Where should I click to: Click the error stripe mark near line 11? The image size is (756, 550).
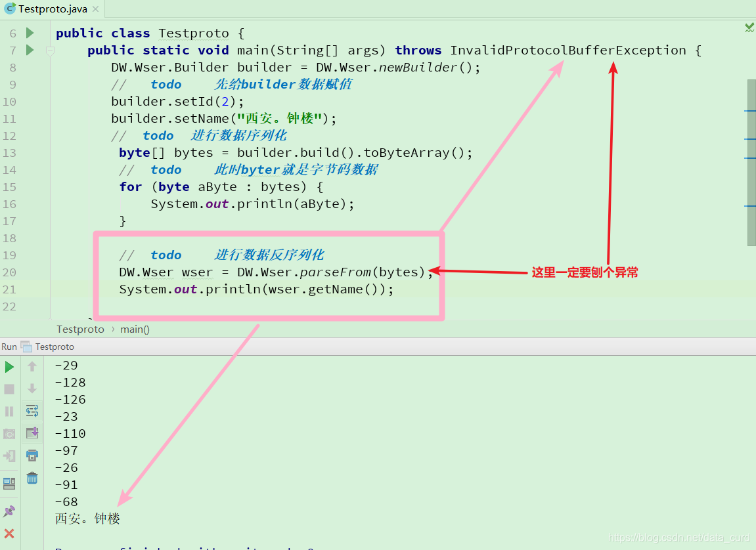[749, 112]
